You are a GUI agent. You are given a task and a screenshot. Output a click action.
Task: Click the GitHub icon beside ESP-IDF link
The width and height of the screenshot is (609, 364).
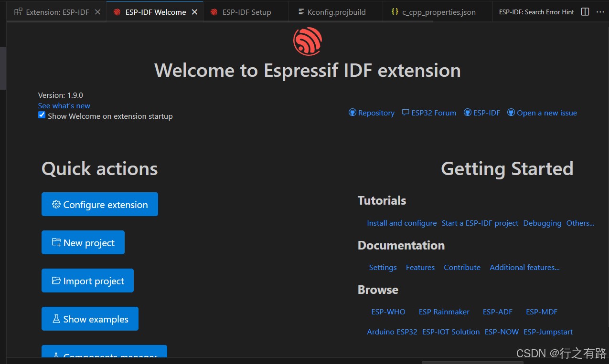pyautogui.click(x=468, y=113)
